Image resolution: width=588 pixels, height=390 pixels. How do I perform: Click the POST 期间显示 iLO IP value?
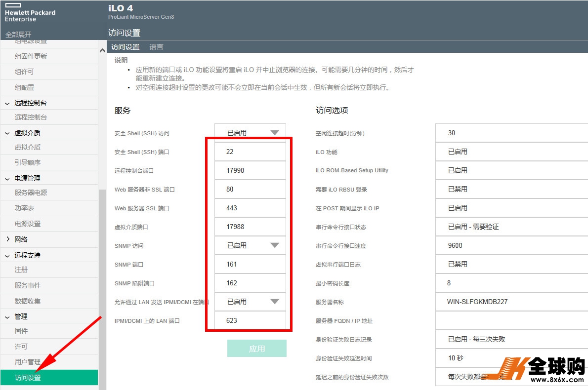511,208
